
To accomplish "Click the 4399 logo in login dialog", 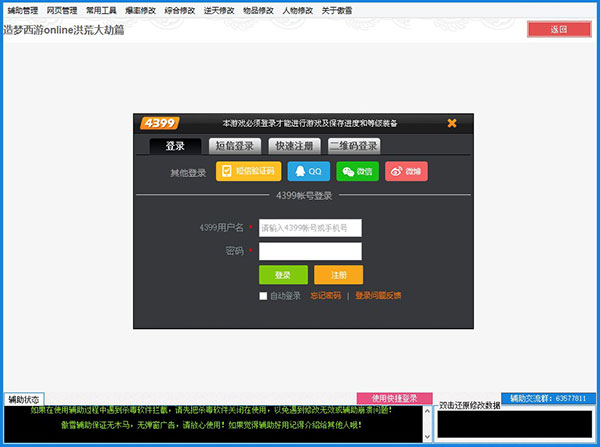I will click(x=159, y=123).
